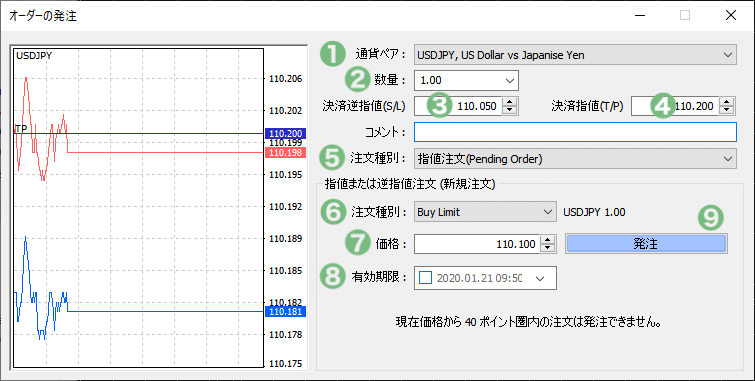Close the オーダーの発注 dialog window
755x381 pixels.
tap(731, 15)
